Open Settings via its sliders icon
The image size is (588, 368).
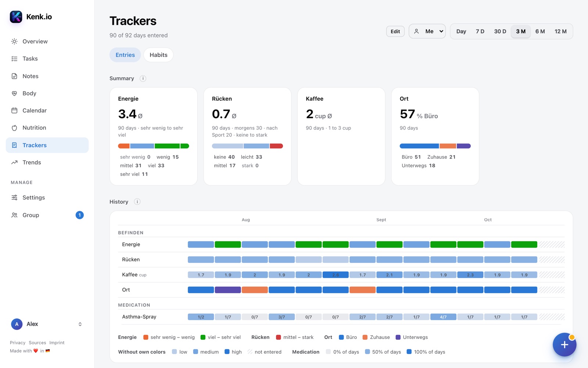point(14,198)
